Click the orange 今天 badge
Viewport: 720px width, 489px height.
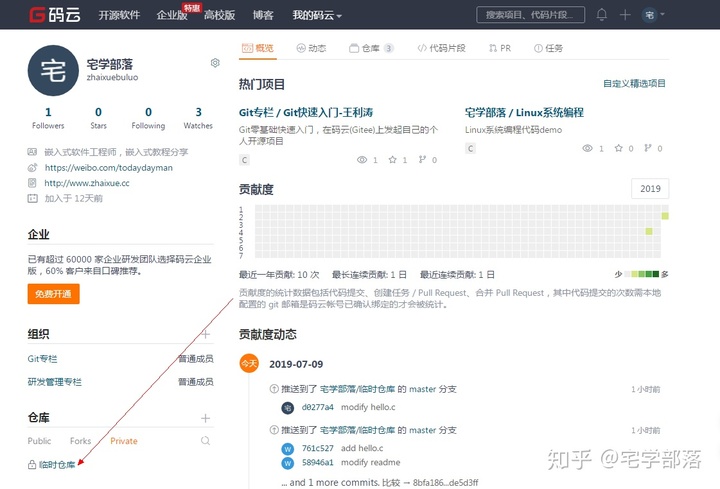click(249, 364)
